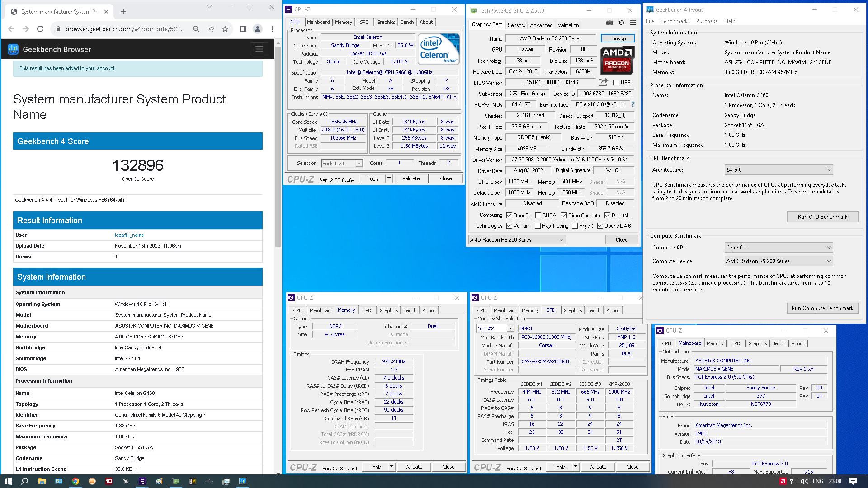This screenshot has width=868, height=488.
Task: Open the BM benchmark app in taskbar
Action: pos(193,481)
